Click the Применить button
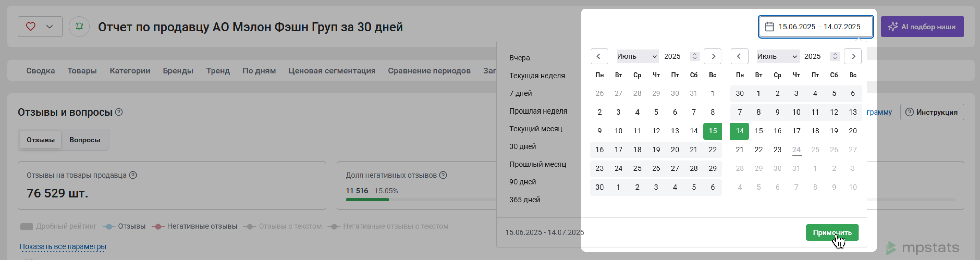The width and height of the screenshot is (980, 260). click(x=832, y=232)
